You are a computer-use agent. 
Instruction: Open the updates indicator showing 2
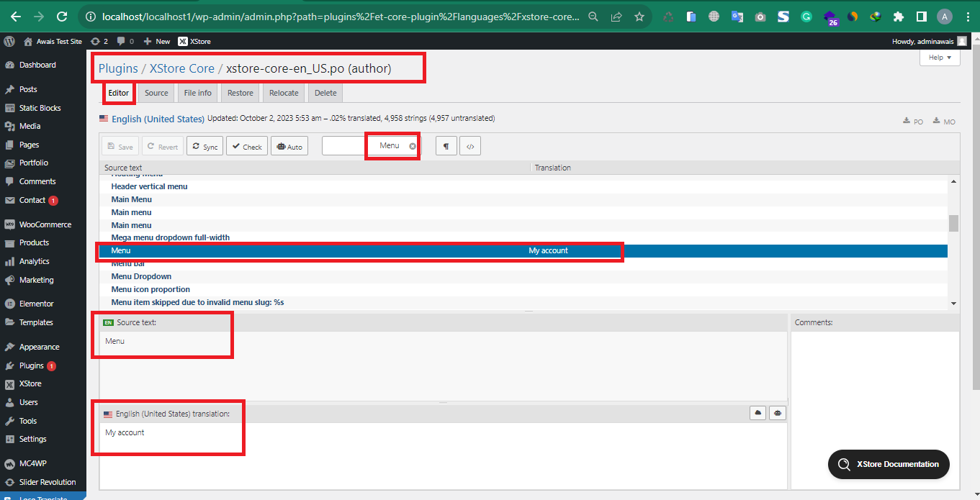click(99, 42)
